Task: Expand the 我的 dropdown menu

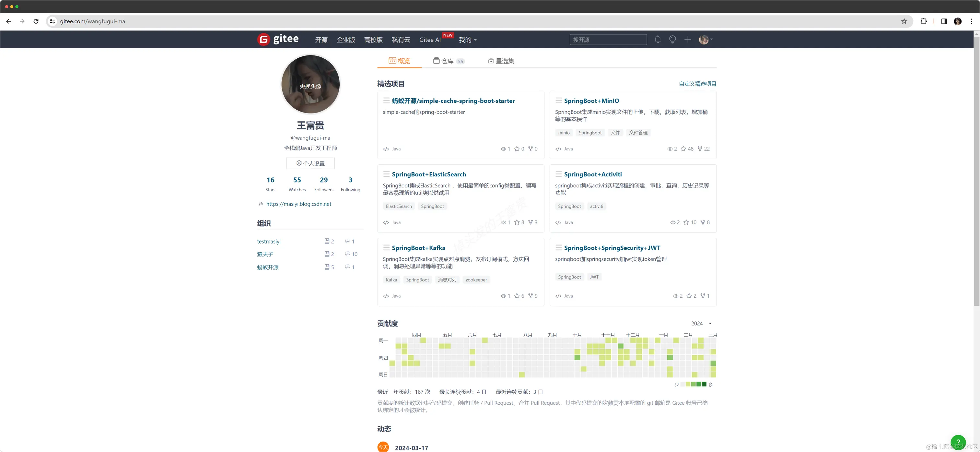Action: 468,40
